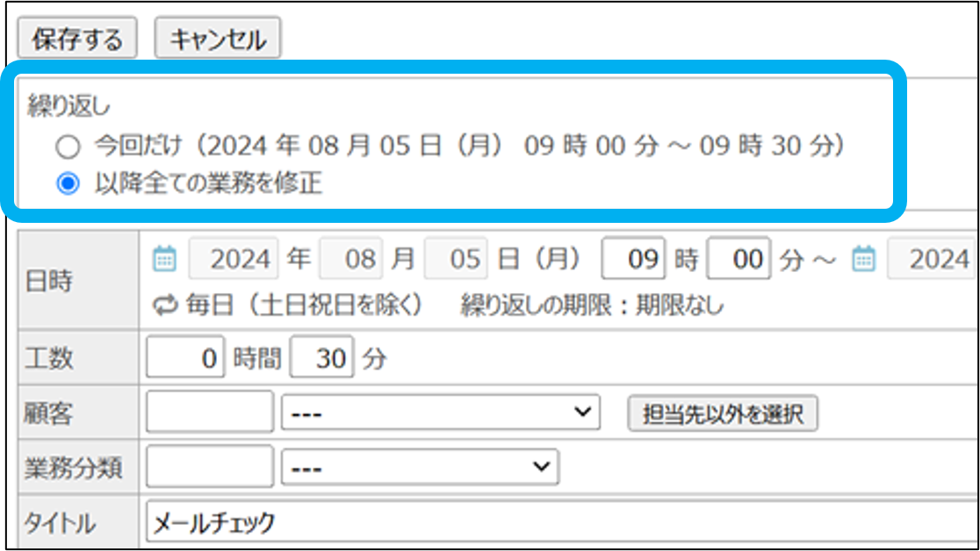Image resolution: width=980 pixels, height=551 pixels.
Task: Click the month field showing 08
Action: (x=350, y=259)
